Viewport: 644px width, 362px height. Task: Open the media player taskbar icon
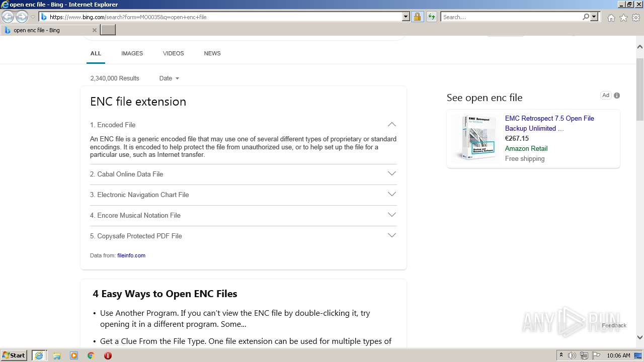coord(74,355)
